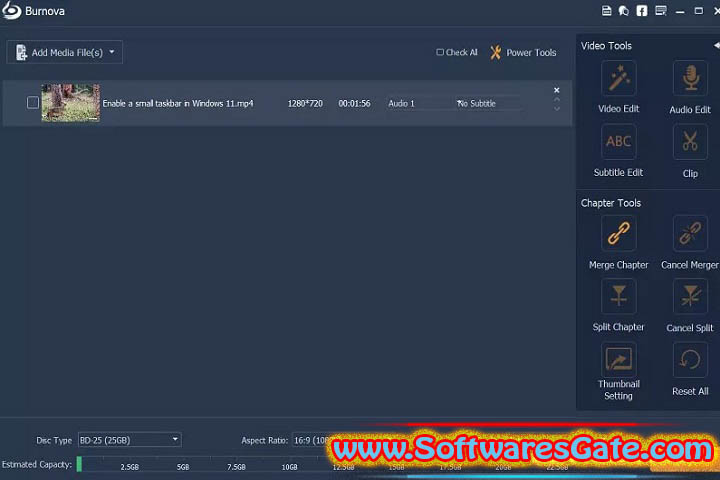The width and height of the screenshot is (720, 480).
Task: Open the register document icon in title bar
Action: [606, 11]
